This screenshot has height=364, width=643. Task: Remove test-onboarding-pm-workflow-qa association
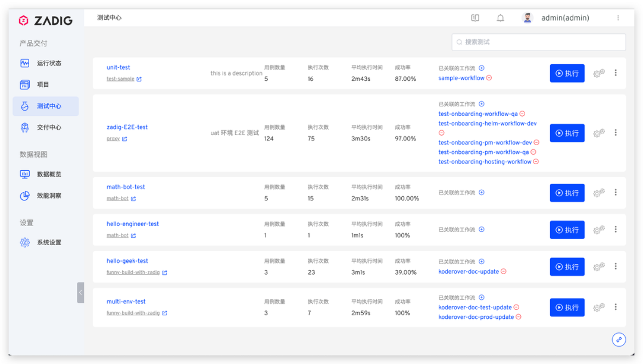pos(533,152)
